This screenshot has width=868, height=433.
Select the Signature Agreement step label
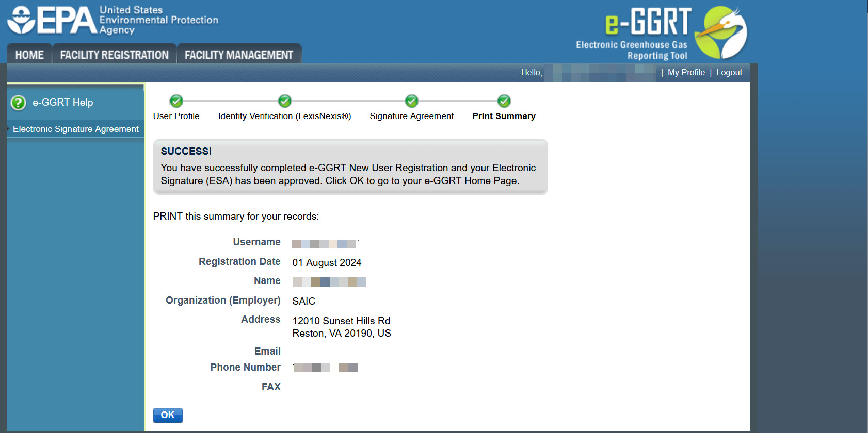click(412, 116)
